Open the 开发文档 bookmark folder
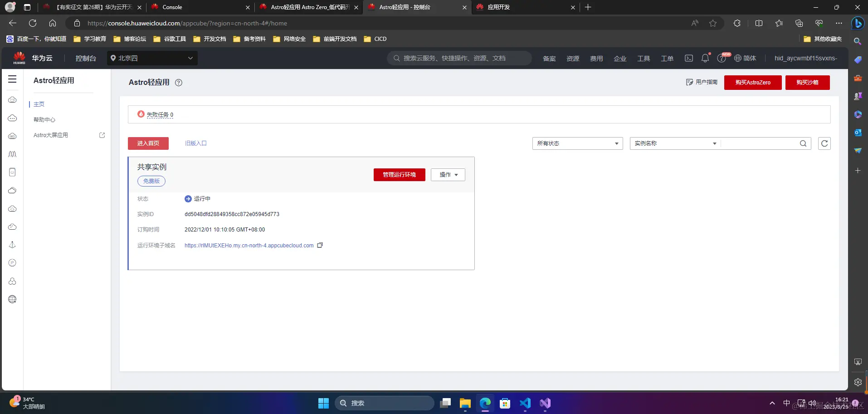Screen dimensions: 868x414 (x=210, y=39)
